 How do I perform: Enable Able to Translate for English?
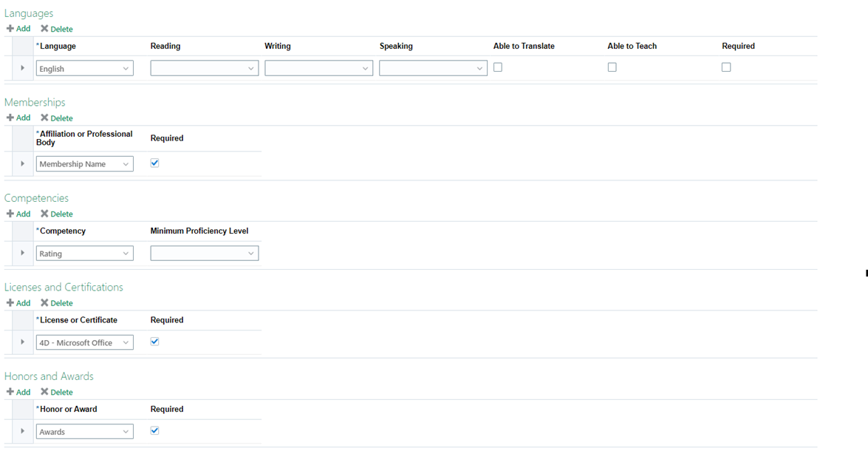[498, 67]
